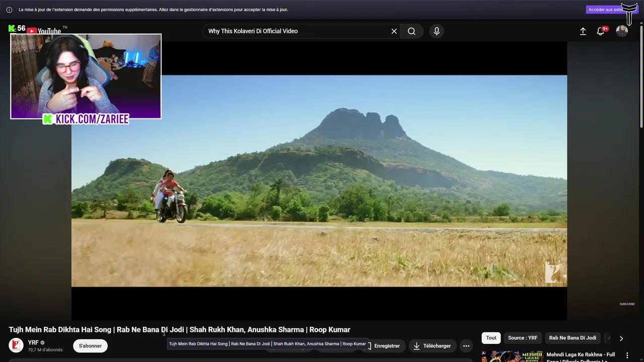Open the YRF channel avatar
644x362 pixels.
(x=16, y=345)
